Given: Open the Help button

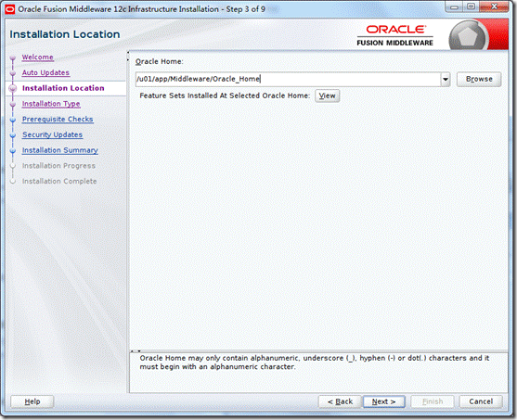Looking at the screenshot, I should (x=32, y=401).
